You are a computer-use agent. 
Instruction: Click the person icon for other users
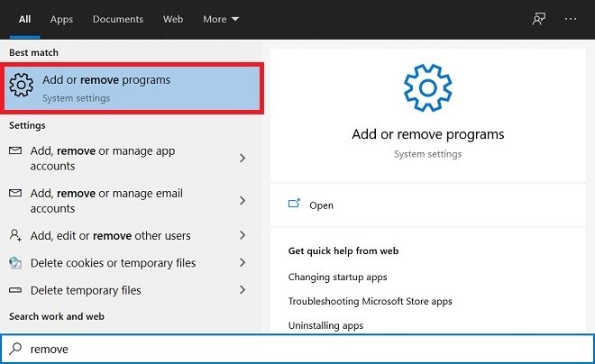click(15, 235)
